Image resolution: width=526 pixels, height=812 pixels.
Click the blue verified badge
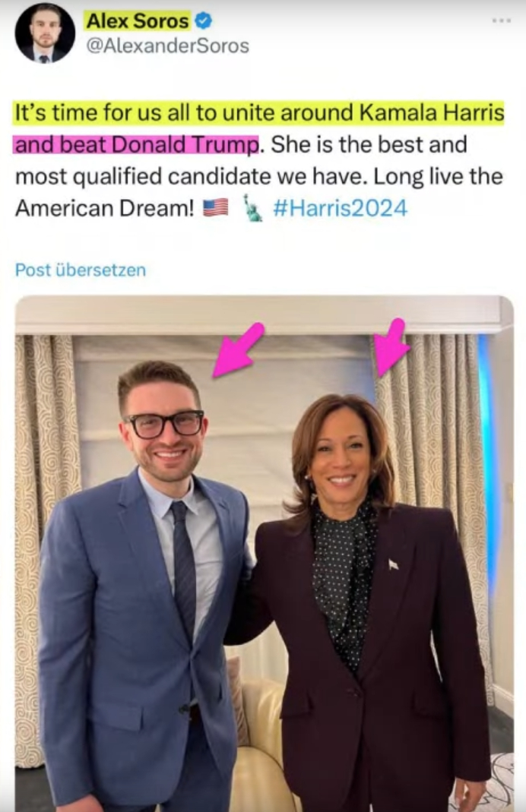pos(204,21)
